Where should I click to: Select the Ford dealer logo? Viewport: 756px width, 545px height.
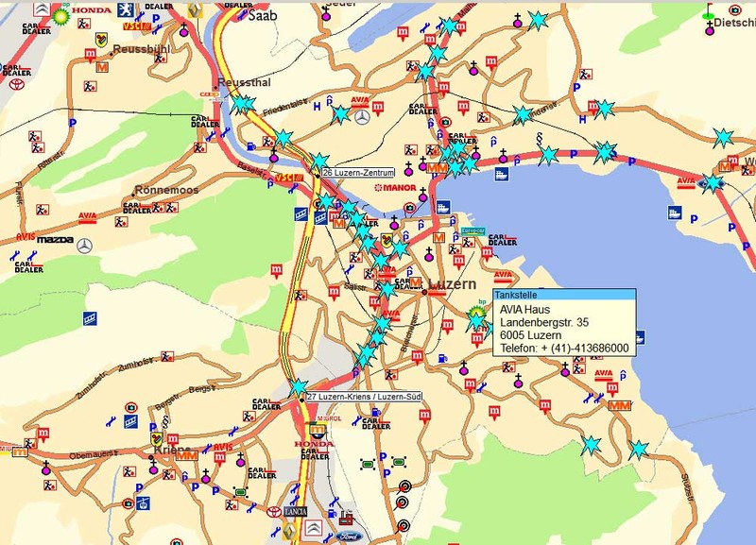(351, 536)
